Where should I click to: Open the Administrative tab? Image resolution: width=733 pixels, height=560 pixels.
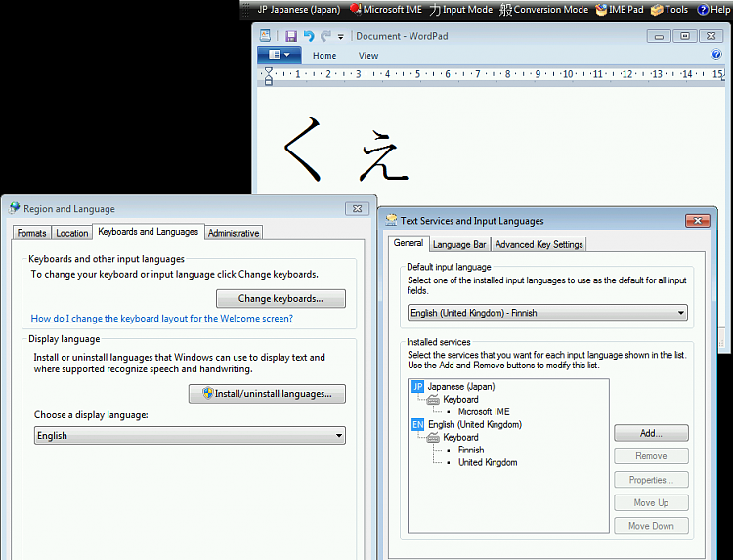[x=234, y=233]
